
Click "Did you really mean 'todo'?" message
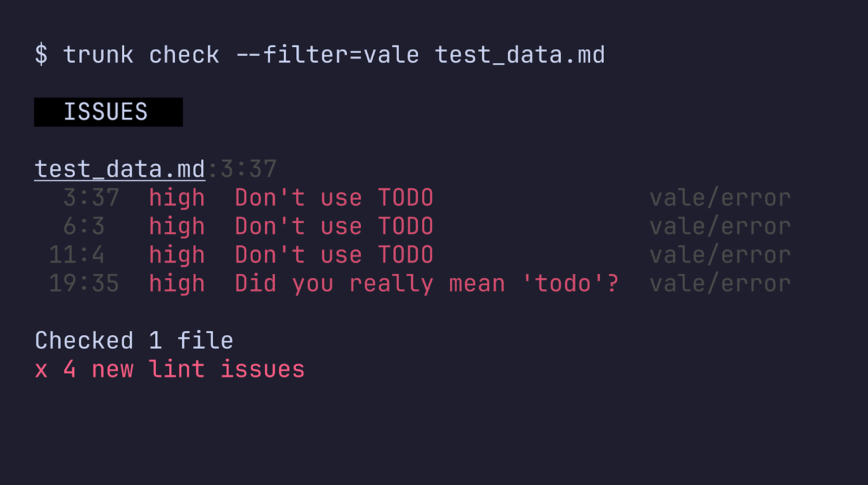pos(427,284)
